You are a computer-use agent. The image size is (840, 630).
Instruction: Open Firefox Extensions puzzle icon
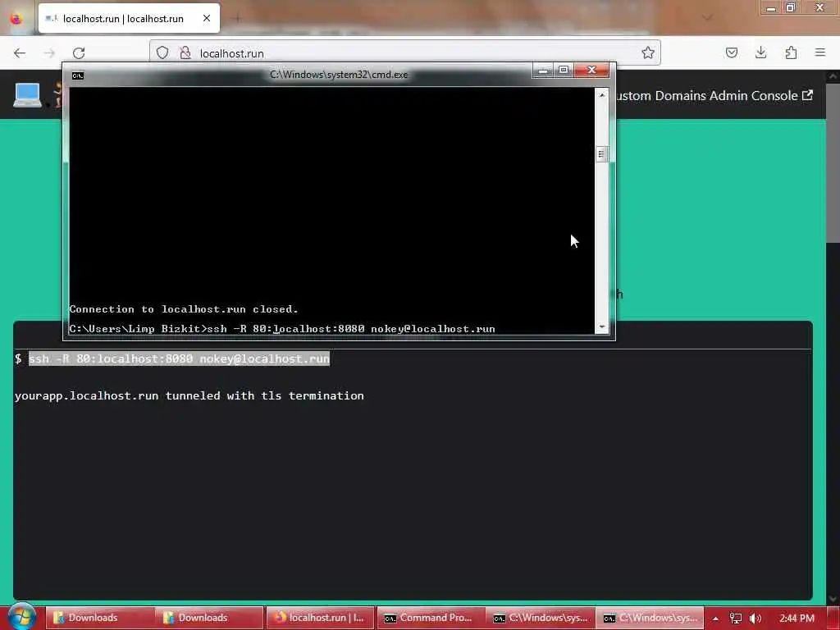point(791,52)
